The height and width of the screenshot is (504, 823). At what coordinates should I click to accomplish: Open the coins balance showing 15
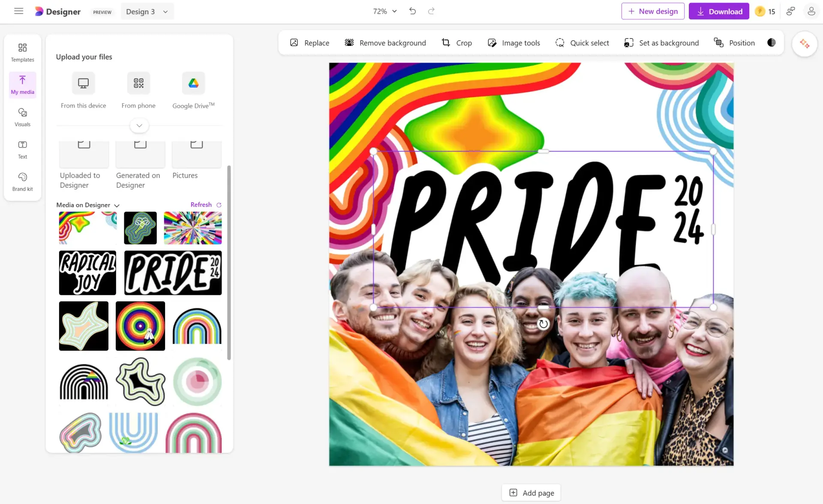[x=765, y=12]
